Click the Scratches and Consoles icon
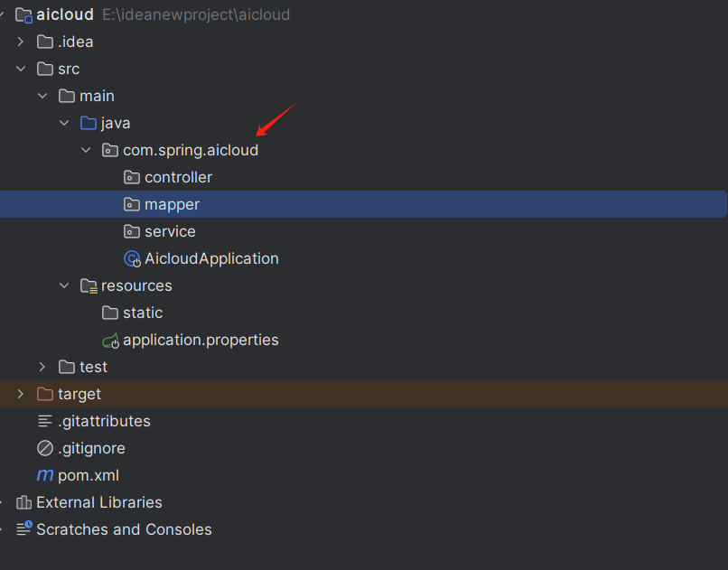This screenshot has width=728, height=570. 23,529
